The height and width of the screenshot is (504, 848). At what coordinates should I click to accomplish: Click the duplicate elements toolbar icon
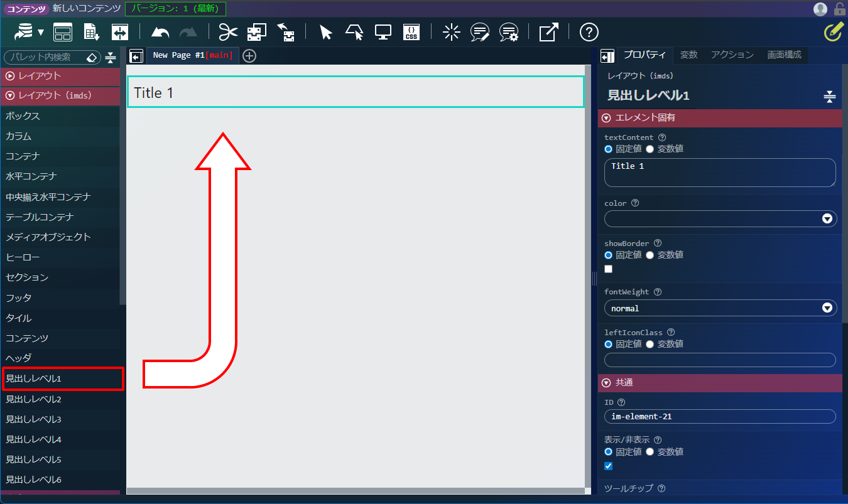coord(257,32)
